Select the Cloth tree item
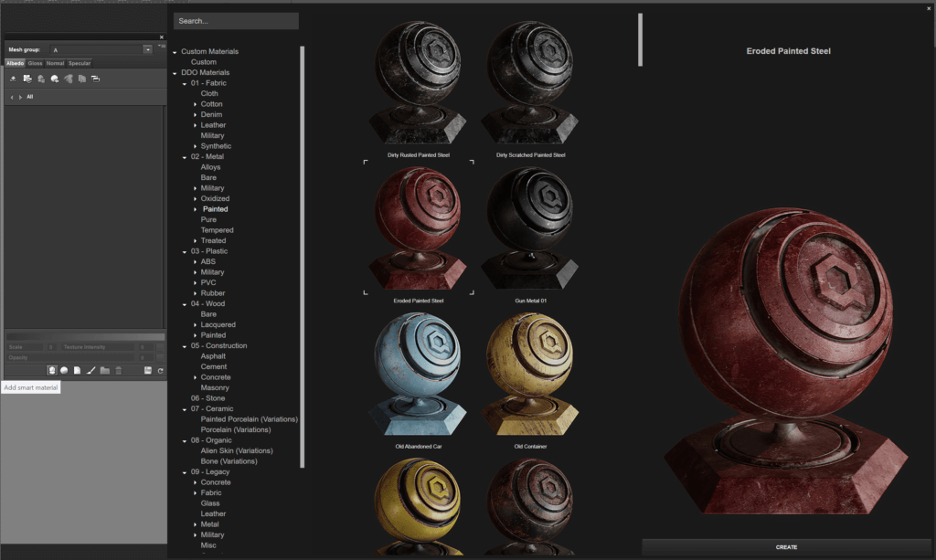 pyautogui.click(x=209, y=93)
